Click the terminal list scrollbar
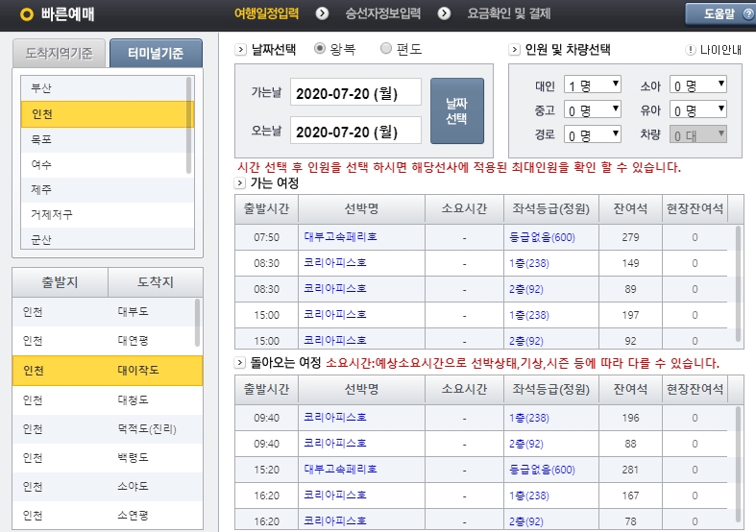 189,125
